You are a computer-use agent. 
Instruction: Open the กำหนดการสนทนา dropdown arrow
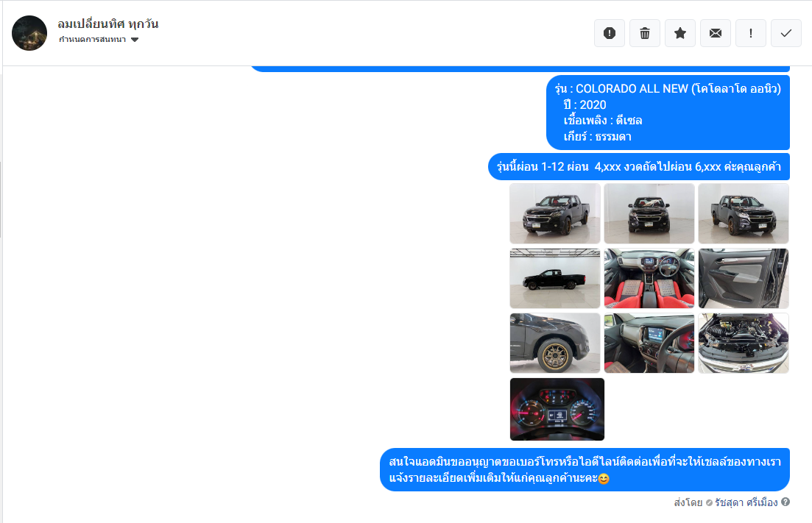135,40
